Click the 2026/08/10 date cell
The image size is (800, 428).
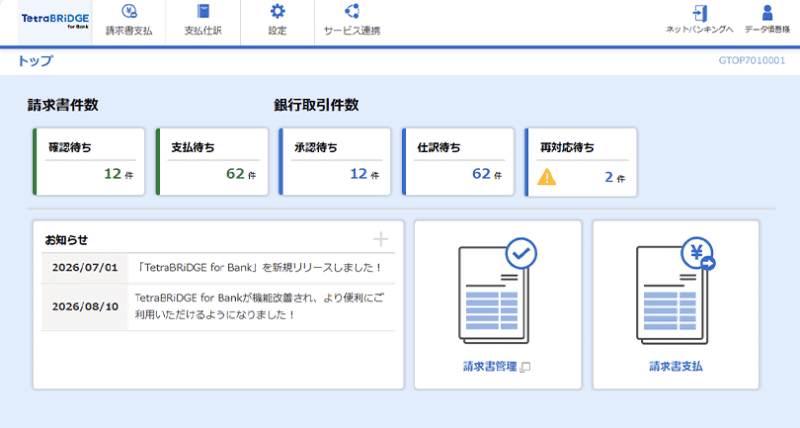pos(85,307)
